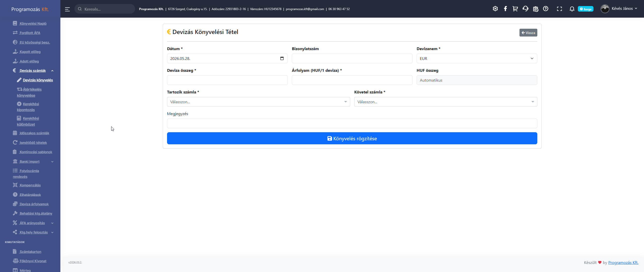
Task: Click the Időszakos számlák calendar icon
Action: pyautogui.click(x=15, y=133)
